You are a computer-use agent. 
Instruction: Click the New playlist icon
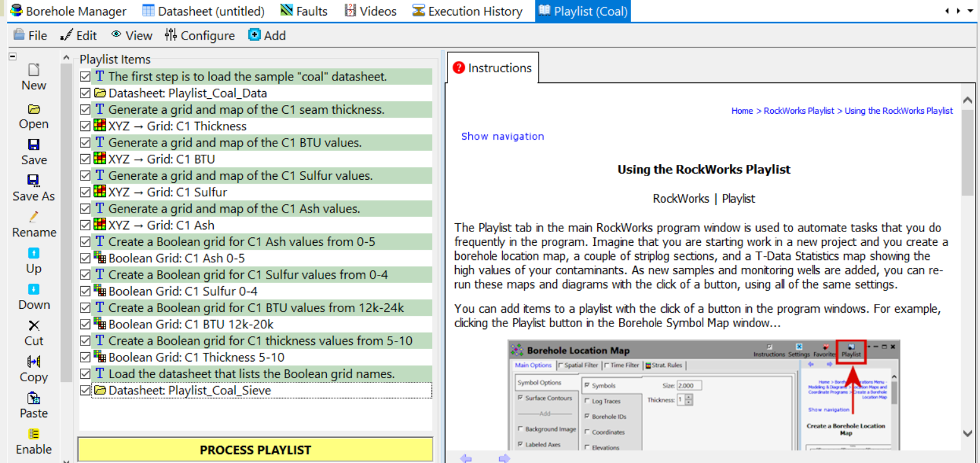click(x=34, y=70)
